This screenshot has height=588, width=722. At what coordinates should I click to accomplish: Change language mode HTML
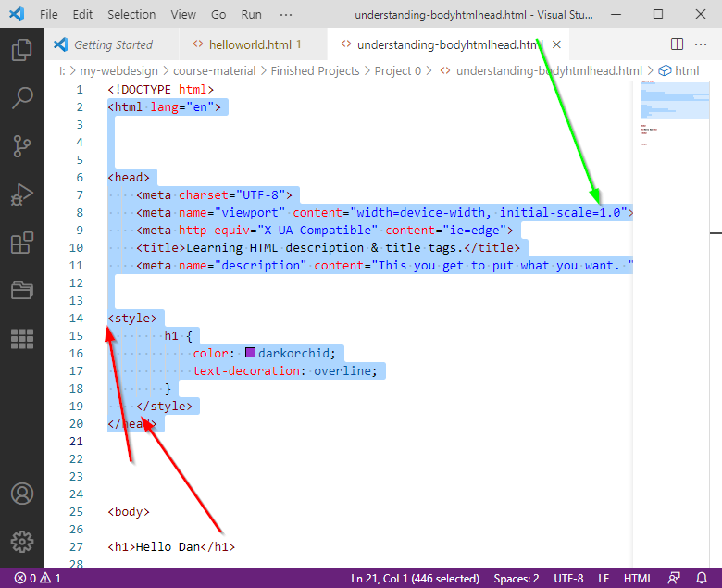point(638,578)
